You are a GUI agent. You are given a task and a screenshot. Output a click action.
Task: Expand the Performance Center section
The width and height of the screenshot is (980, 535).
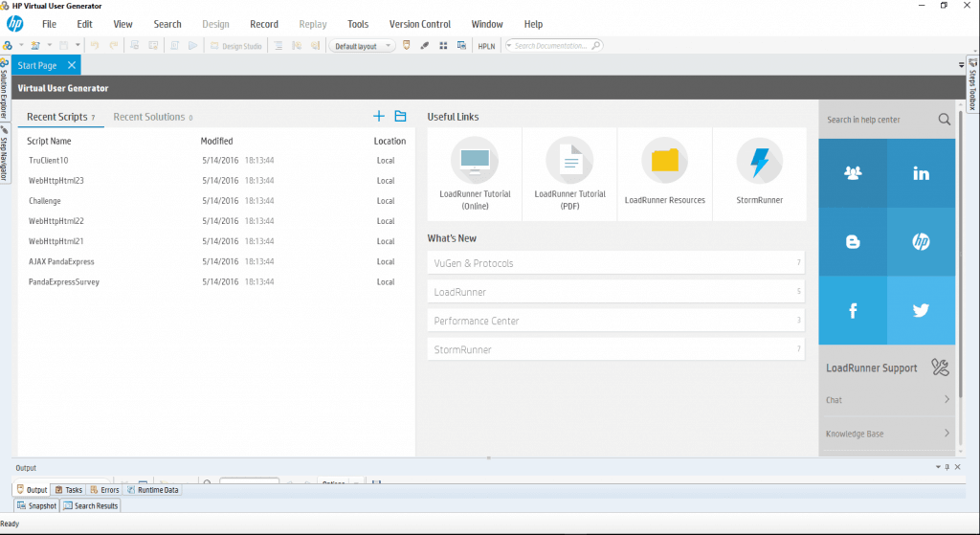pos(615,321)
